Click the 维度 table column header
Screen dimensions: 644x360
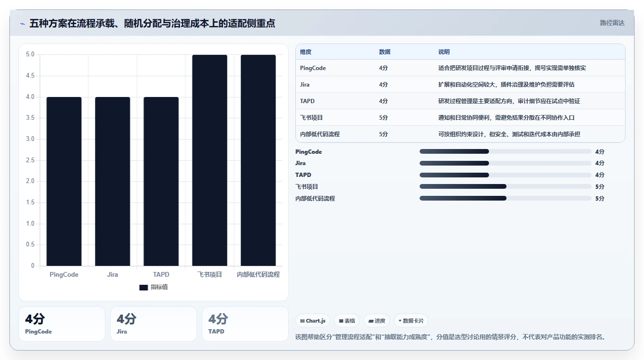click(306, 52)
